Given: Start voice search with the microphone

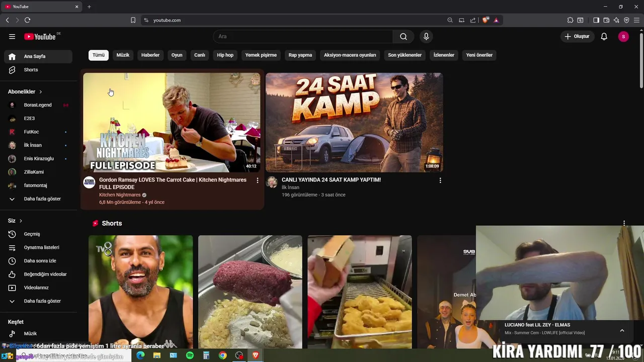Looking at the screenshot, I should pyautogui.click(x=426, y=36).
